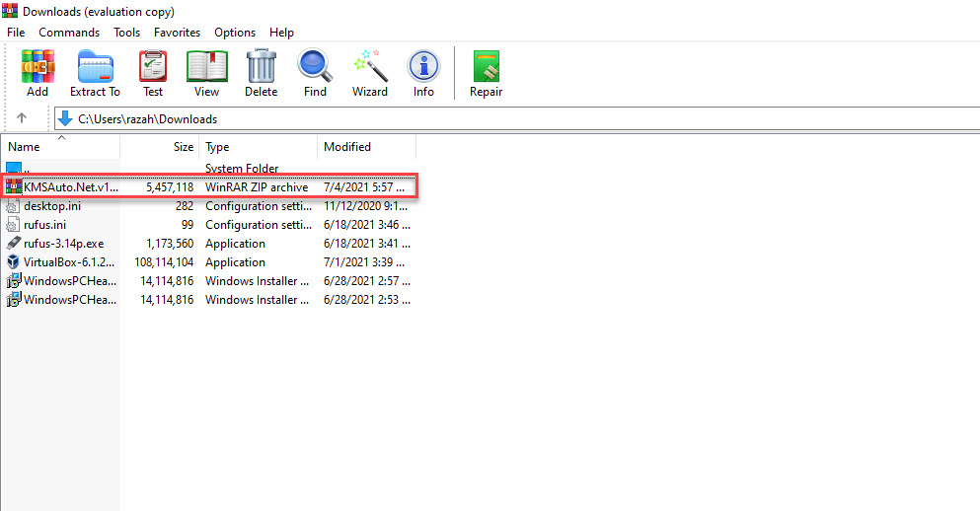Go up one folder level arrow
980x511 pixels.
(23, 119)
